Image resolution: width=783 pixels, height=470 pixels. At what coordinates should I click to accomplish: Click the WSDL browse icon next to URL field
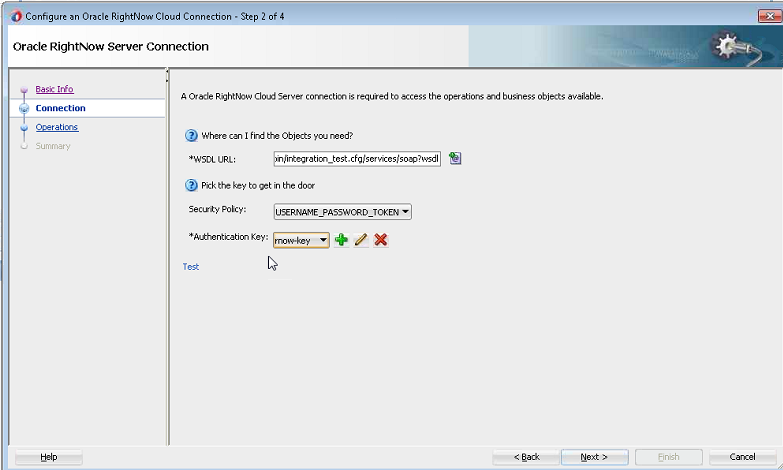click(x=455, y=158)
